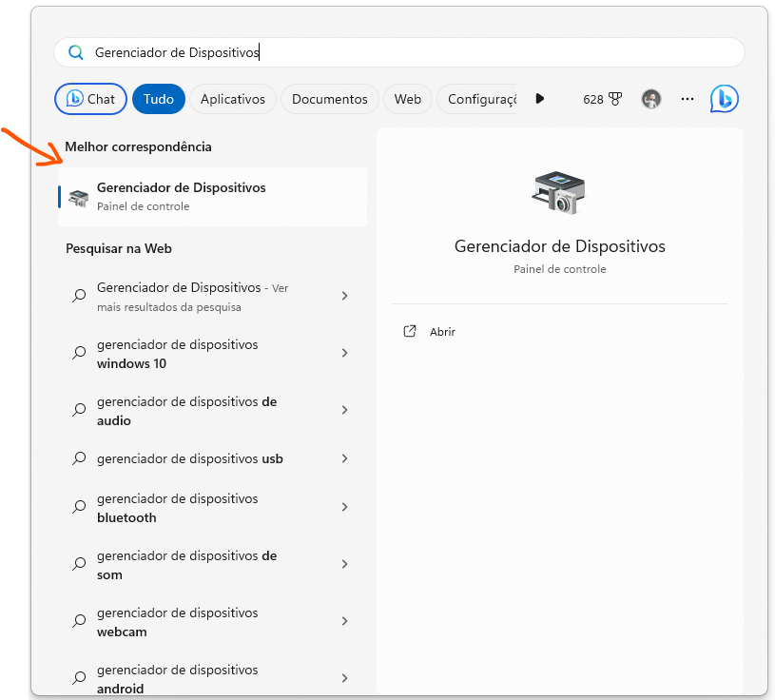Viewport: 775px width, 700px height.
Task: Click Gerenciador de Dispositivos title in preview pane
Action: click(x=559, y=246)
